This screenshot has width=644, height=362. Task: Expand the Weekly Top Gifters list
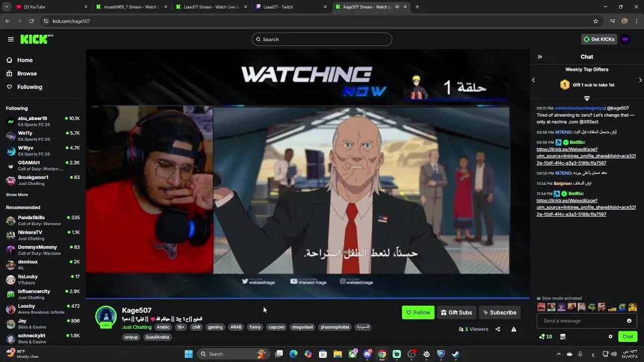pos(587,98)
